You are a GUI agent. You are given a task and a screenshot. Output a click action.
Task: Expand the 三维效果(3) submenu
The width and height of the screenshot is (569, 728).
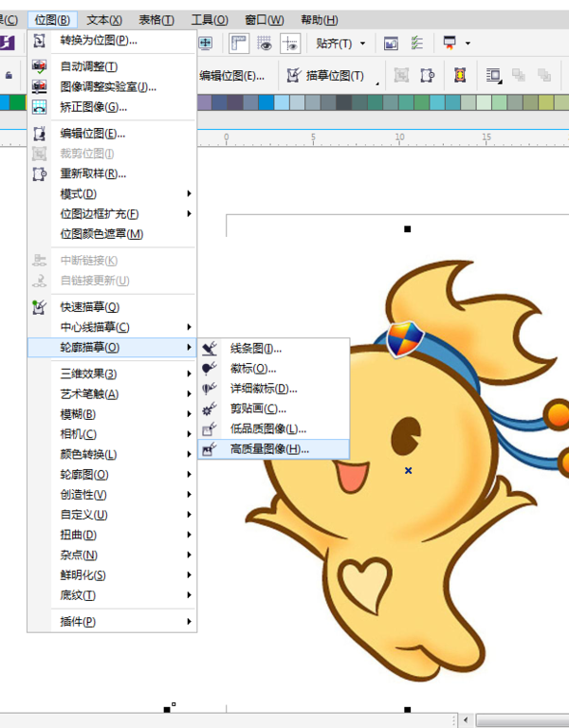click(x=112, y=373)
